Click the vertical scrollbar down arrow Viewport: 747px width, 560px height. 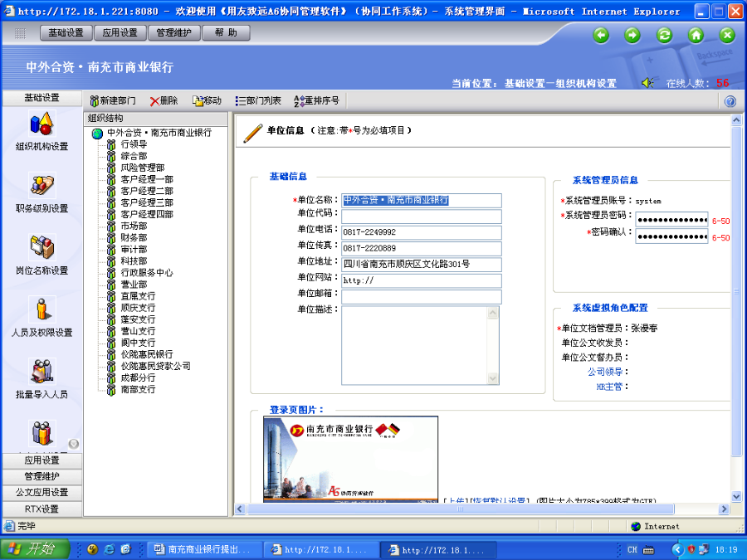736,497
